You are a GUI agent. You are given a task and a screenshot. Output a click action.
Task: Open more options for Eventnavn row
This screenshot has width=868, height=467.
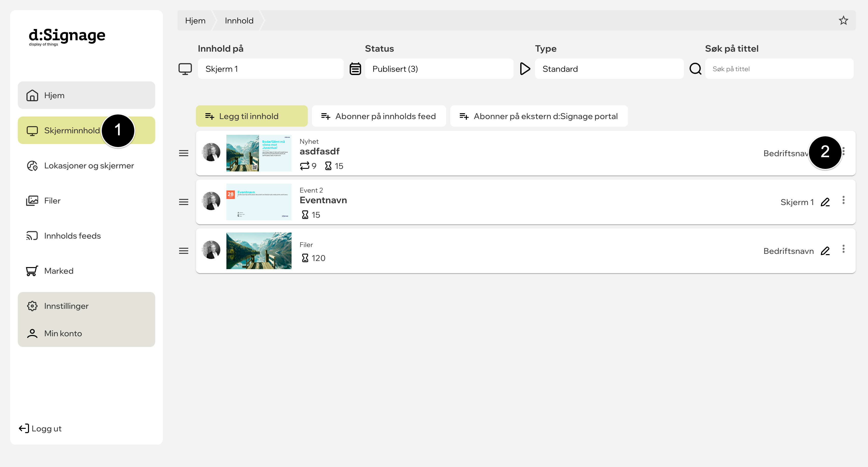click(843, 200)
